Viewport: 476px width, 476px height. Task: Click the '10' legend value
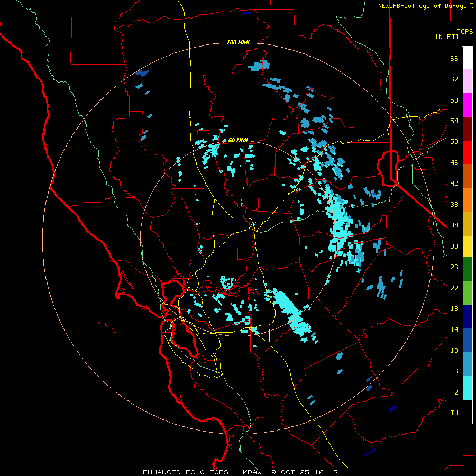(454, 350)
